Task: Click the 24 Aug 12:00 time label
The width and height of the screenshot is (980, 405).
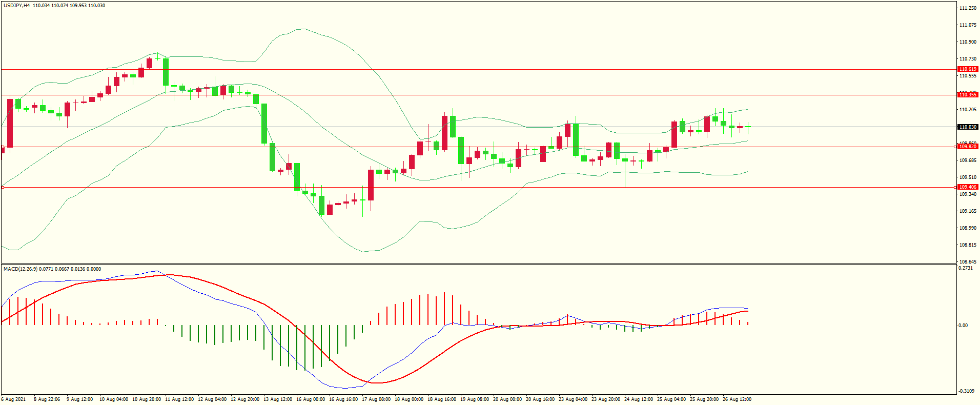Action: 639,399
